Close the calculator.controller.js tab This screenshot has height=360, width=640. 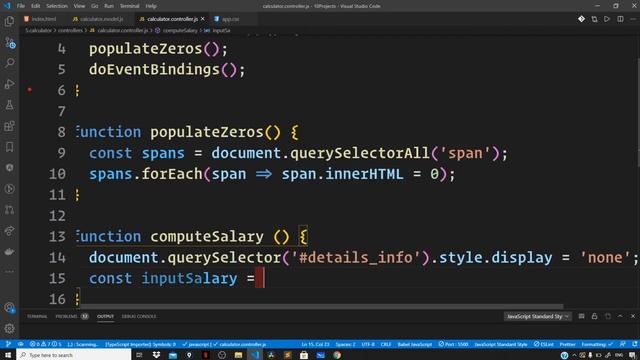coord(202,19)
